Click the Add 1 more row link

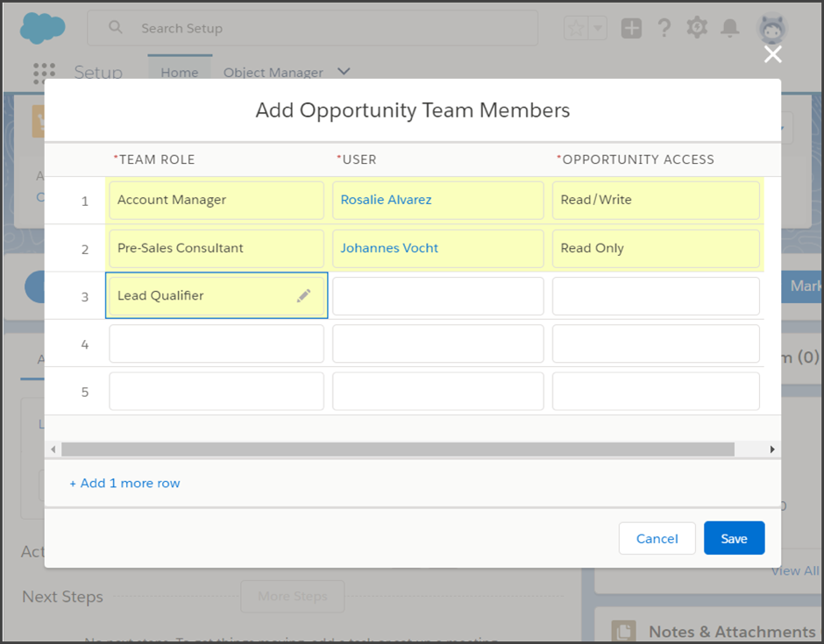tap(124, 484)
